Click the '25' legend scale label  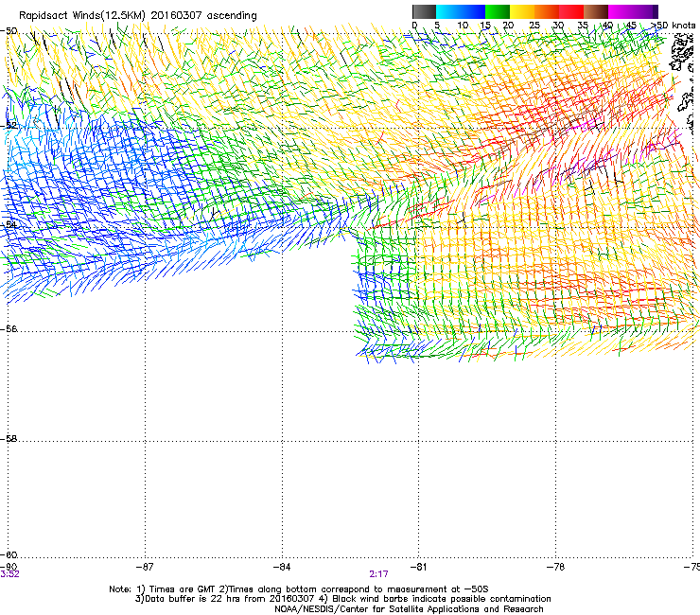534,26
